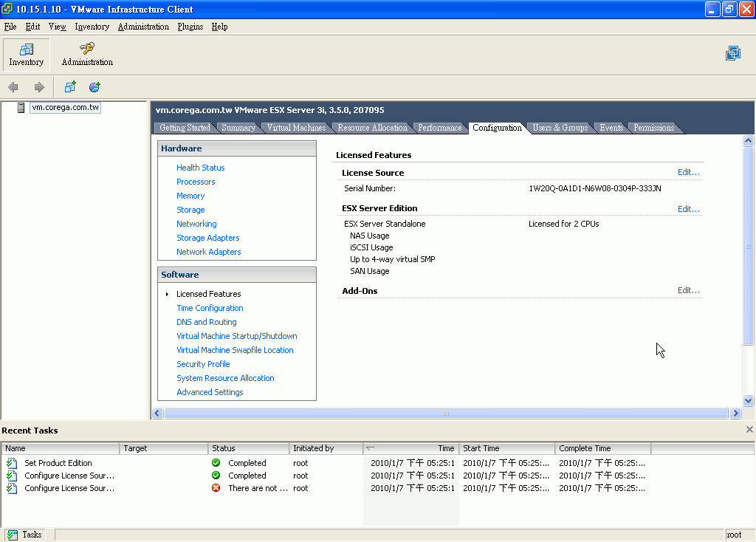Click the navigate forward arrow
Image resolution: width=756 pixels, height=542 pixels.
pyautogui.click(x=39, y=87)
